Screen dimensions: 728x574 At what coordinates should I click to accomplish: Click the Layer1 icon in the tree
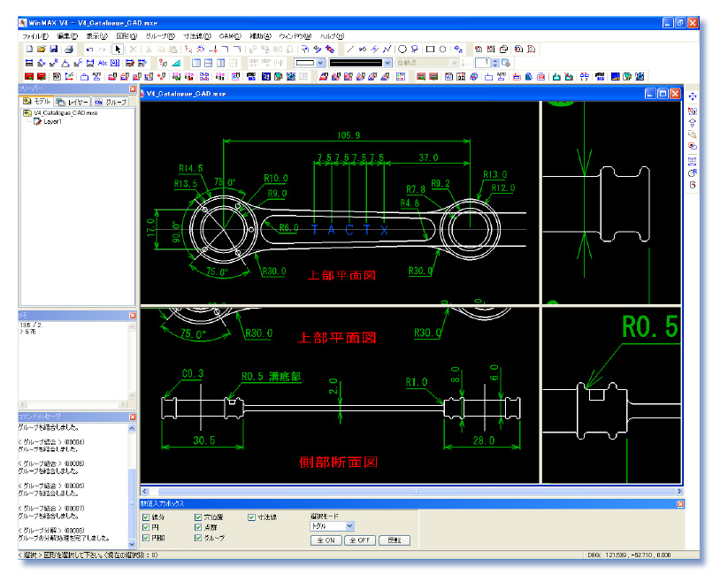tap(38, 122)
